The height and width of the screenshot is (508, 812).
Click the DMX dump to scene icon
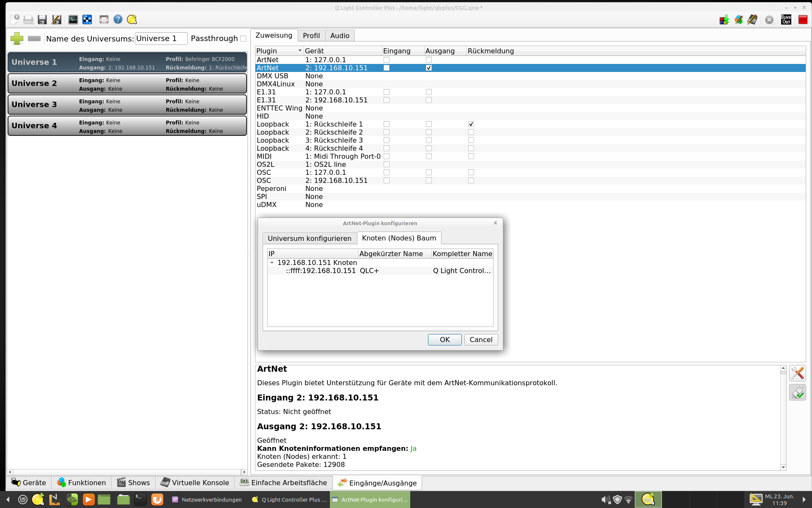[724, 19]
